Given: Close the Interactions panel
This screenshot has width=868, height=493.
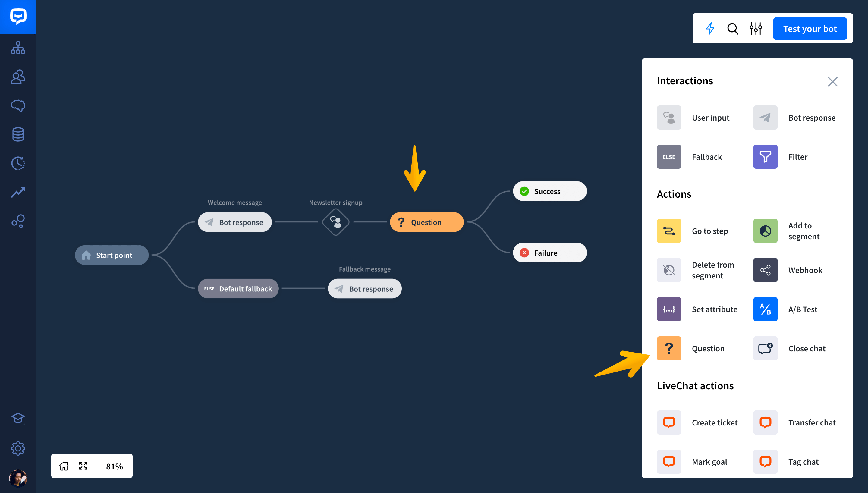Looking at the screenshot, I should coord(832,82).
